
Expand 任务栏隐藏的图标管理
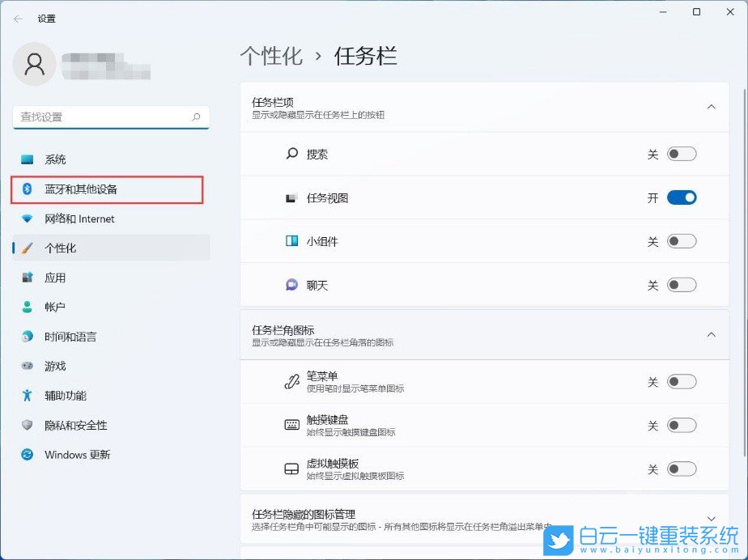[x=711, y=516]
